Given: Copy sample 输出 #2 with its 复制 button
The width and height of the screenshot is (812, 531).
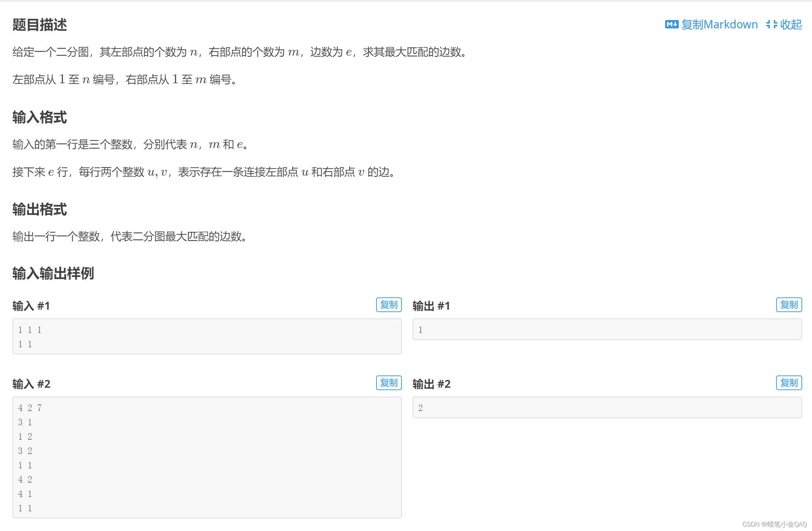Looking at the screenshot, I should tap(789, 383).
